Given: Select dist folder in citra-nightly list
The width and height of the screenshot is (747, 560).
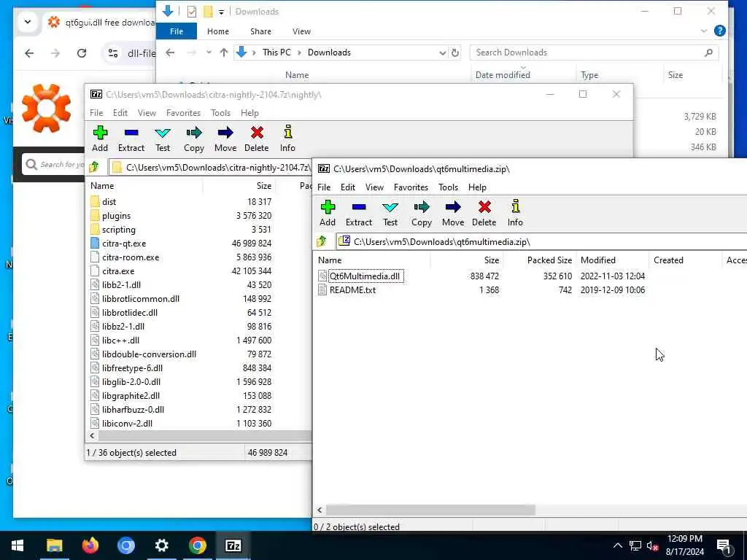Looking at the screenshot, I should coord(109,202).
